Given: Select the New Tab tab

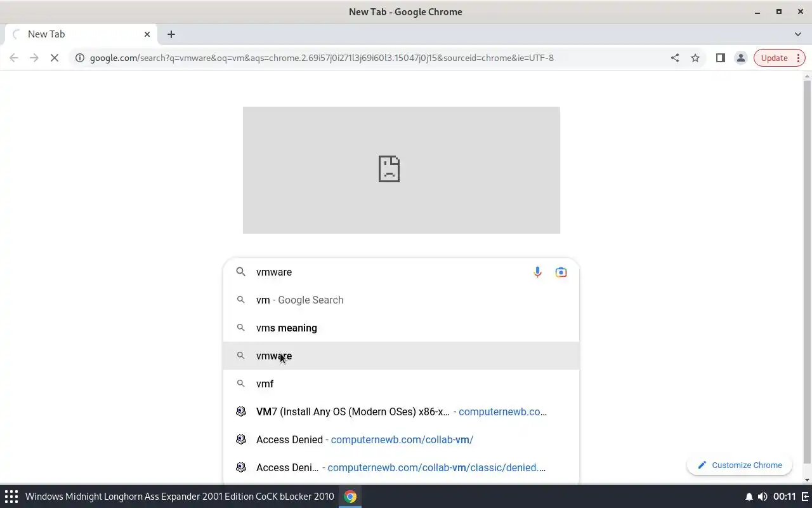Looking at the screenshot, I should (81, 34).
